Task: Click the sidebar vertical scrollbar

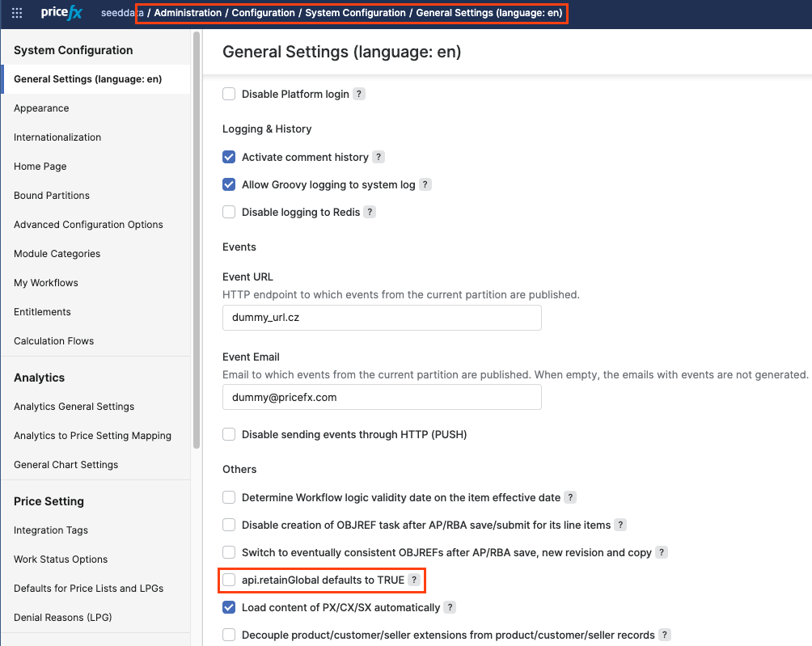Action: 196,243
